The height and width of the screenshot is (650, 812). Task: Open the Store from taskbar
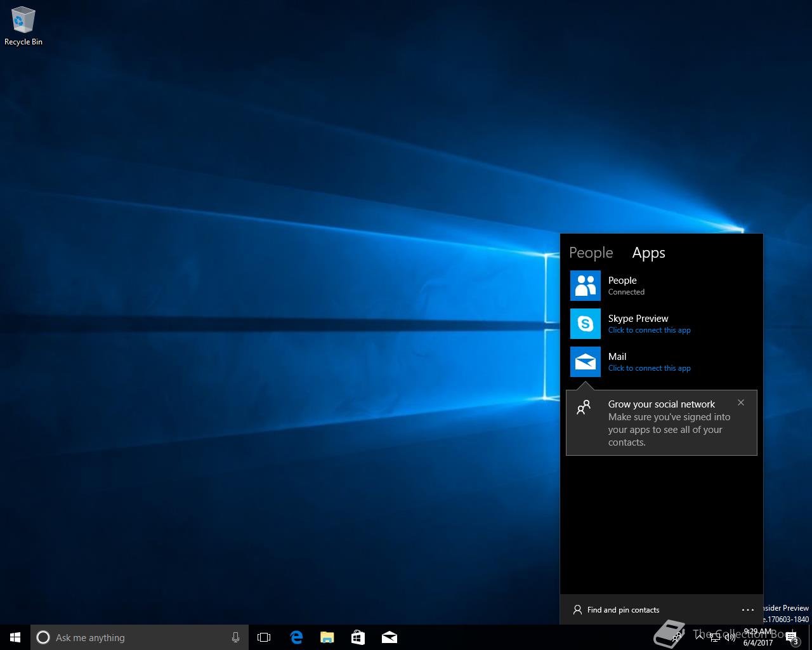click(358, 637)
